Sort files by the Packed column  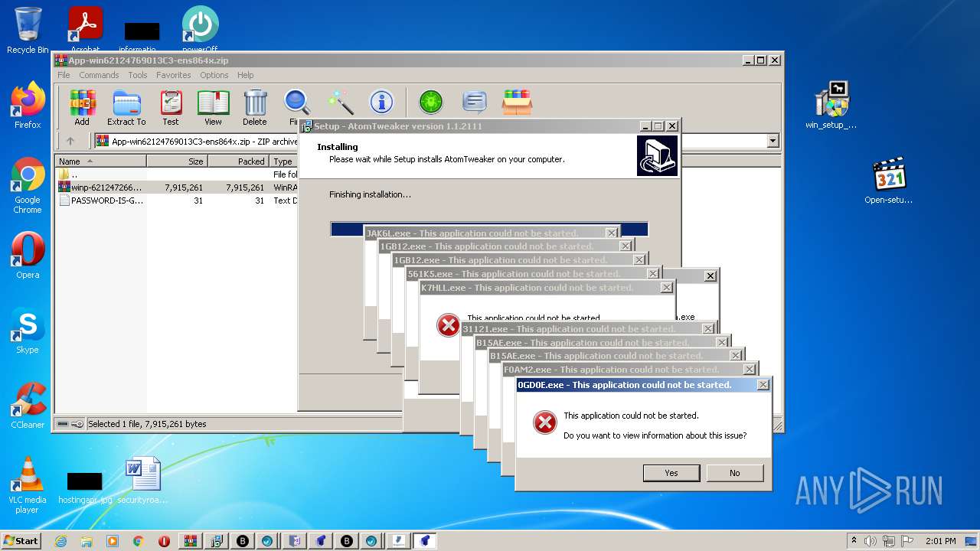pos(238,161)
